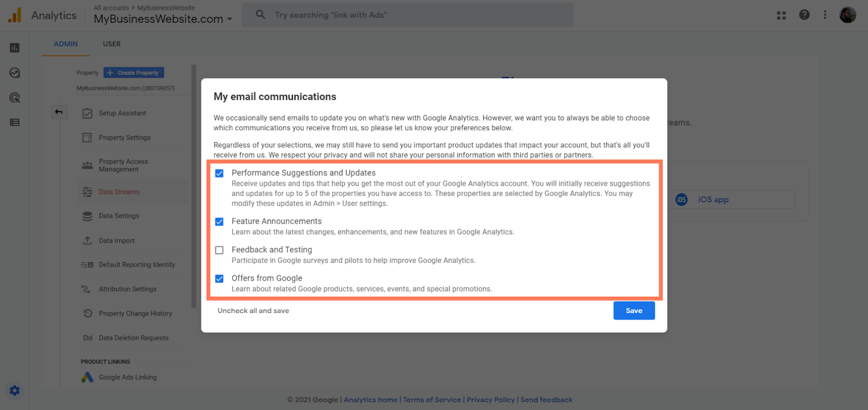Open the Configure list icon in sidebar
Viewport: 868px width, 410px height.
(15, 123)
